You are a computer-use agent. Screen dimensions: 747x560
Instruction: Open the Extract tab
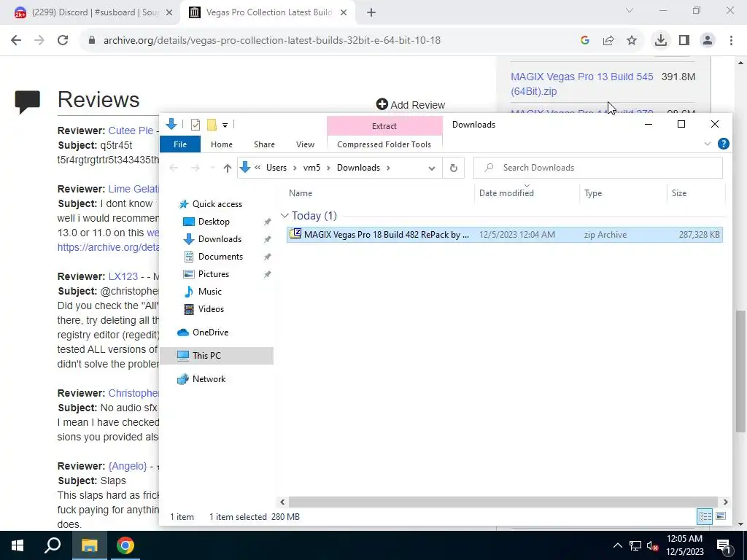click(x=384, y=126)
